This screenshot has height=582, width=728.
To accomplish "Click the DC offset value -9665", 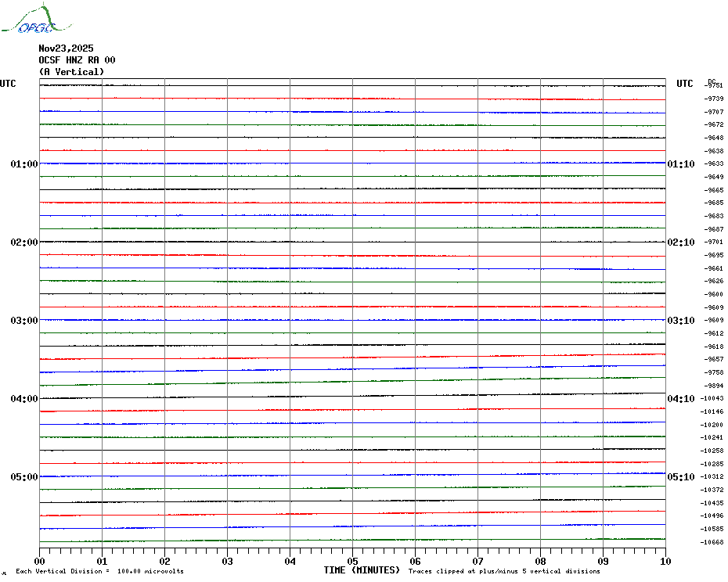I will click(x=714, y=190).
